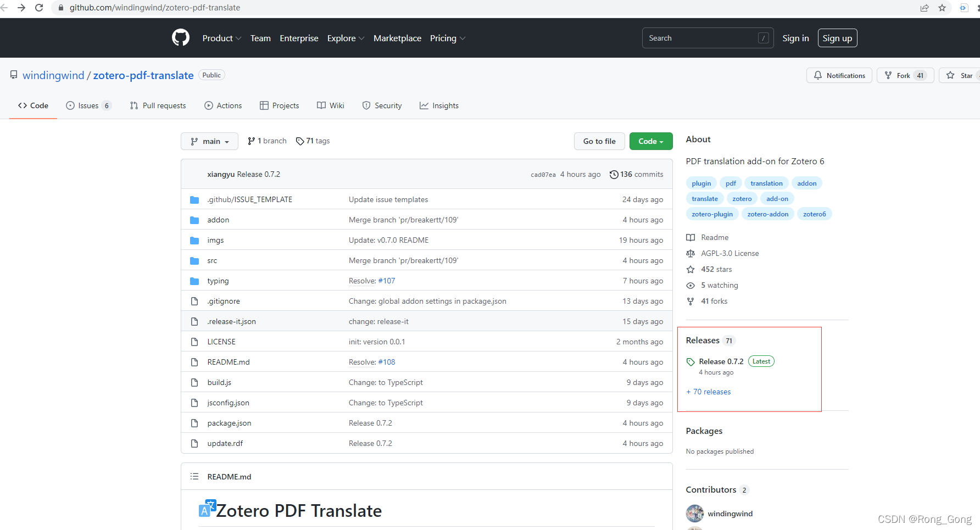Open the README table of contents icon
Viewport: 980px width, 530px height.
[x=194, y=476]
